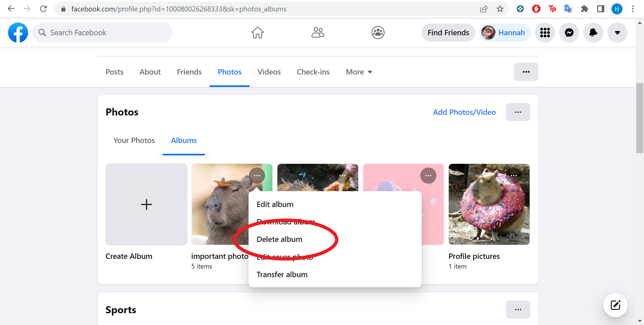644x325 pixels.
Task: Open the notifications bell icon
Action: [x=593, y=33]
